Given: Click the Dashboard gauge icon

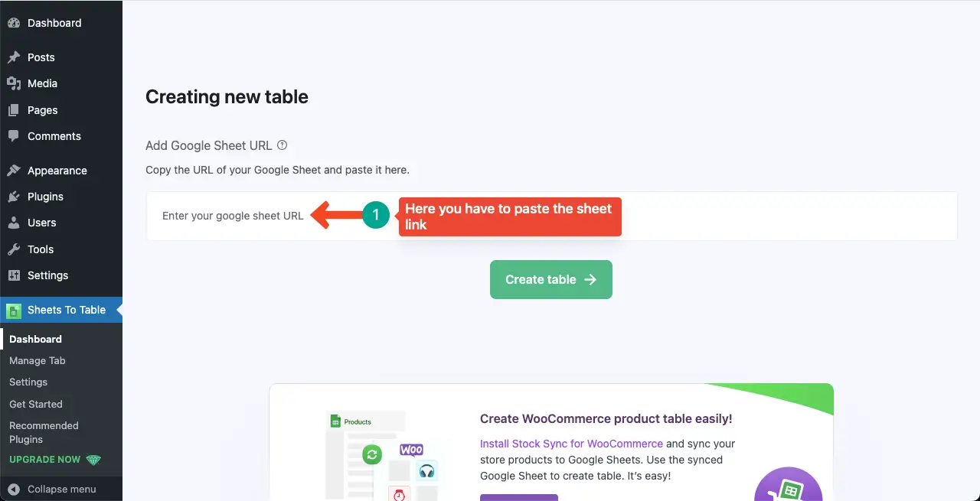Looking at the screenshot, I should tap(13, 23).
